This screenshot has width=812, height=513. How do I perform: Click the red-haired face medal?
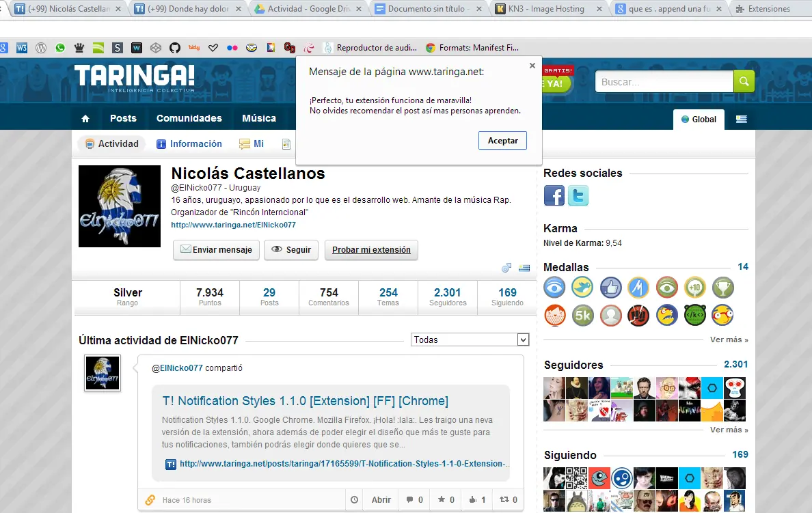tap(554, 316)
